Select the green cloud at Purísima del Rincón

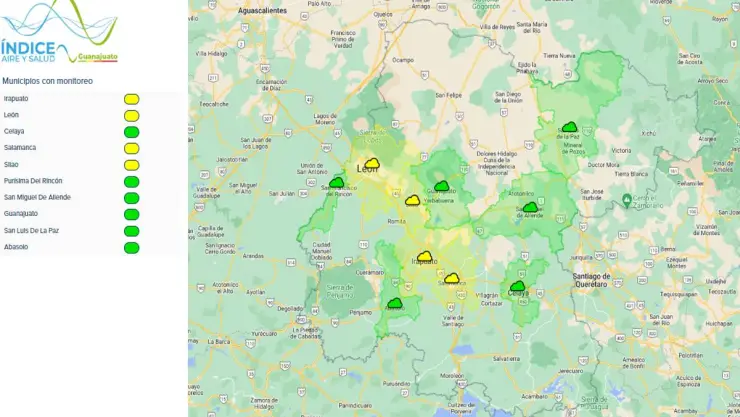click(336, 182)
